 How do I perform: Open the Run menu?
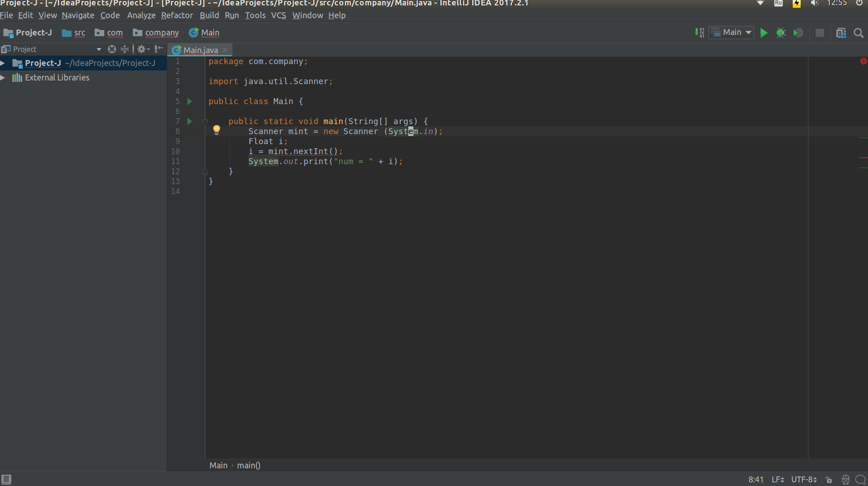tap(232, 15)
